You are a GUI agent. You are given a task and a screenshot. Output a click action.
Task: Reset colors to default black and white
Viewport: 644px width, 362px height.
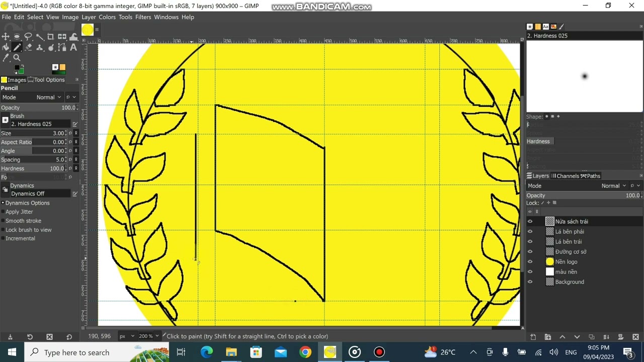coord(16,72)
